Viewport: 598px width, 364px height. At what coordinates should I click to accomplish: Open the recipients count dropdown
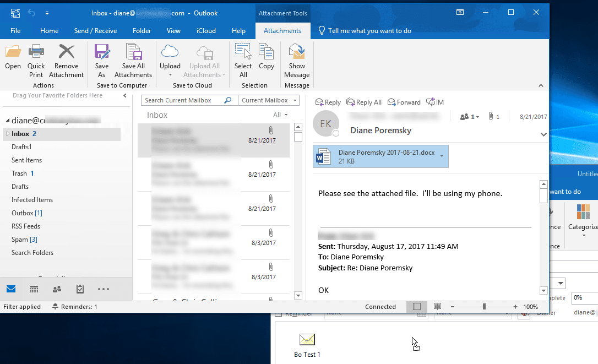[x=470, y=117]
